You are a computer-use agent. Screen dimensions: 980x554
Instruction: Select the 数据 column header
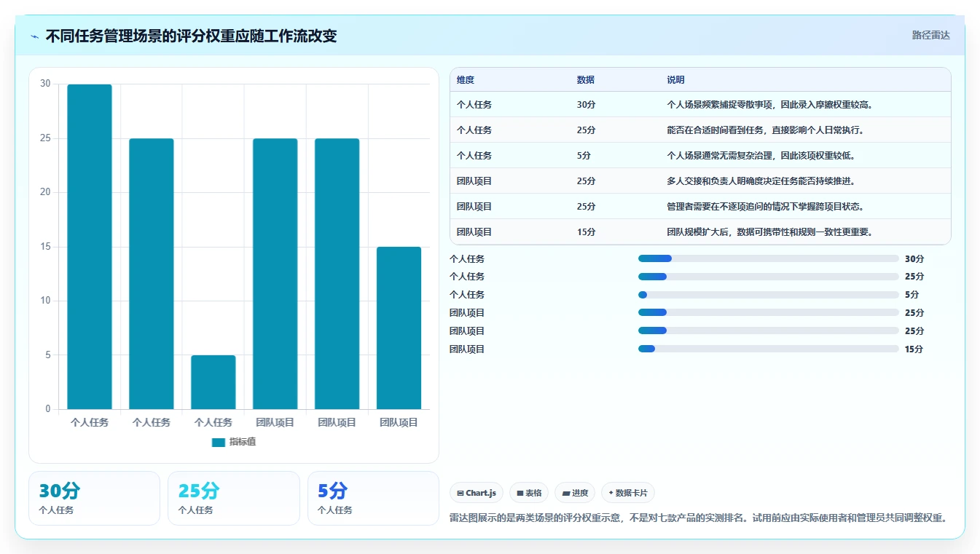pyautogui.click(x=586, y=80)
